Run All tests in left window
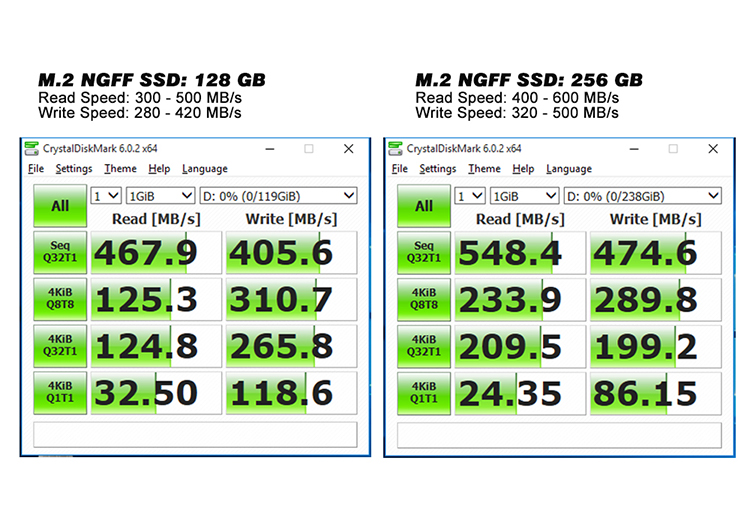The image size is (750, 527). (x=60, y=206)
